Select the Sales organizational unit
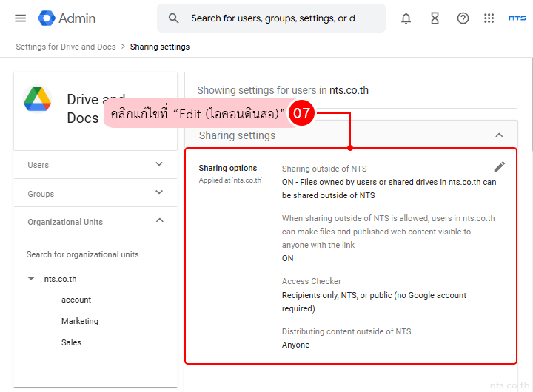This screenshot has width=533, height=392. pyautogui.click(x=72, y=342)
